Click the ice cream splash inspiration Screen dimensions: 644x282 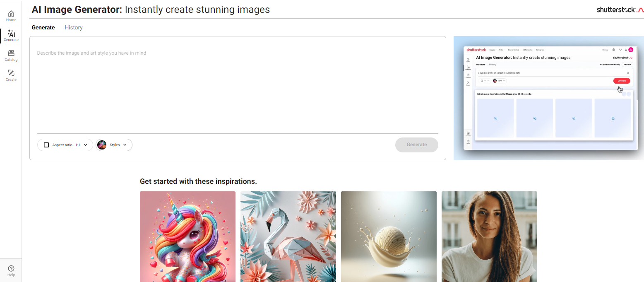point(389,236)
